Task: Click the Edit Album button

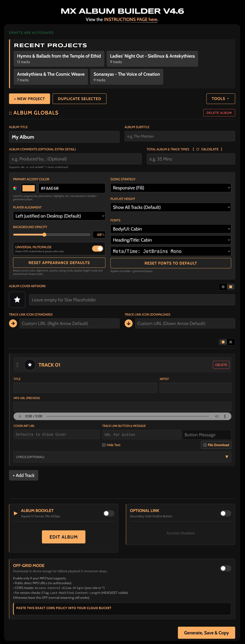Action: (63, 537)
